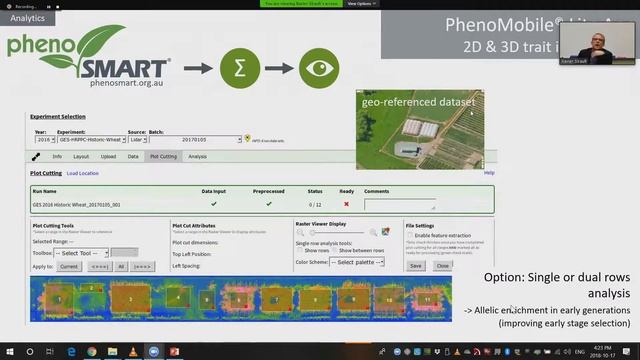Click the ENG language indicator
The height and width of the screenshot is (360, 640).
tap(580, 351)
